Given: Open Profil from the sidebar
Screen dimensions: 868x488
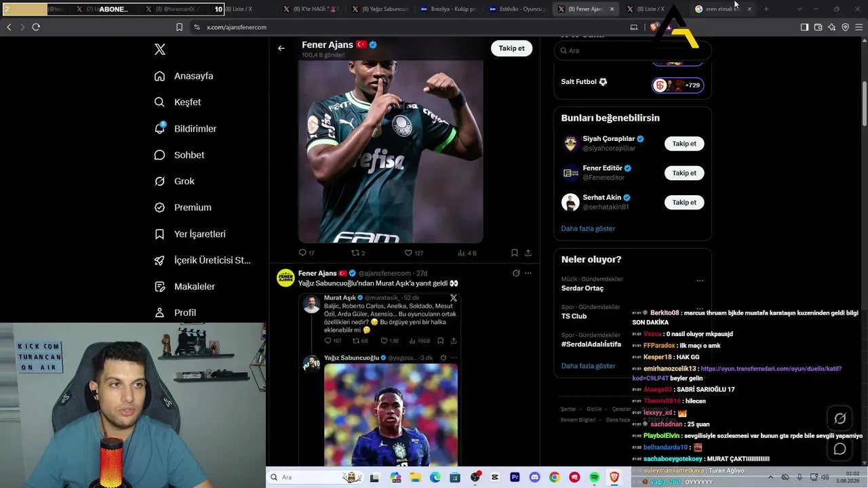Looking at the screenshot, I should coord(175,312).
